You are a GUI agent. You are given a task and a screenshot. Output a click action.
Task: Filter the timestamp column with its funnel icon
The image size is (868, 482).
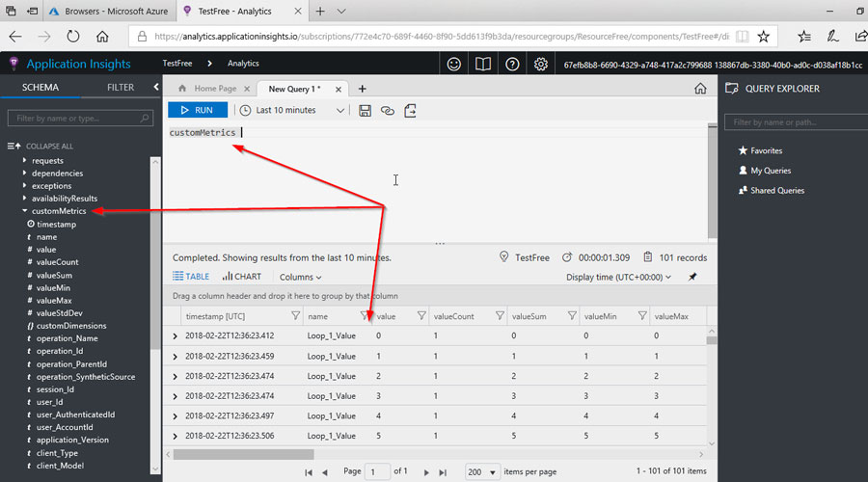pos(296,316)
